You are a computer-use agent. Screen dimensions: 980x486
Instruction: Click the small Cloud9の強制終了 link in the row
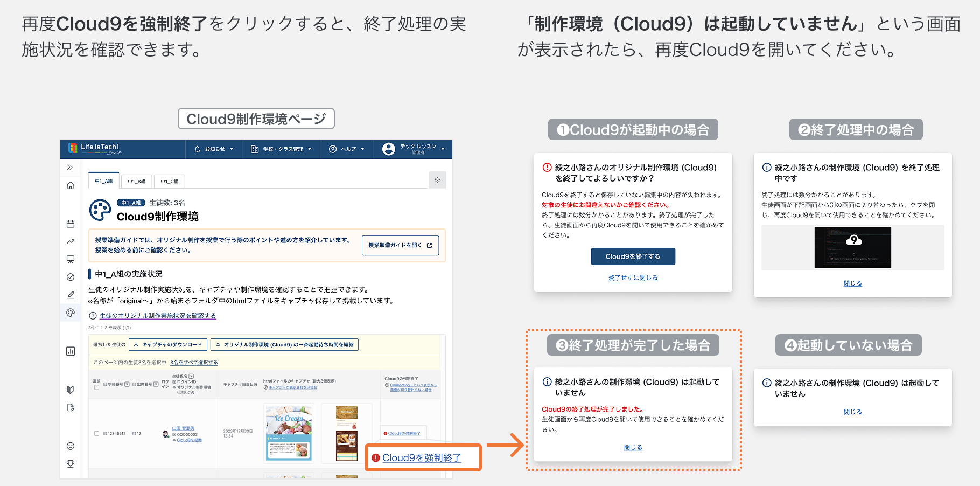click(x=404, y=433)
